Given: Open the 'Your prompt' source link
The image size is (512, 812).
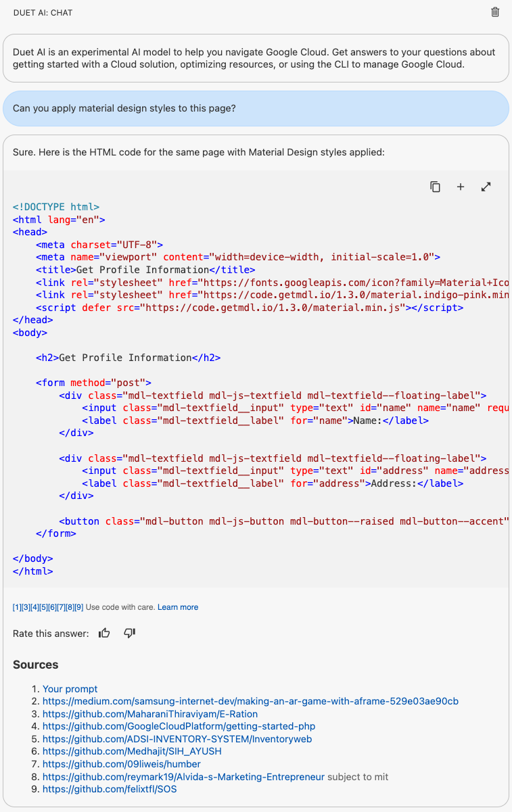Looking at the screenshot, I should point(70,688).
